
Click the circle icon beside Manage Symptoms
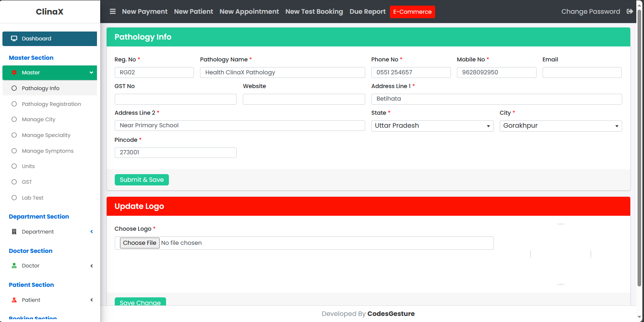click(x=14, y=151)
